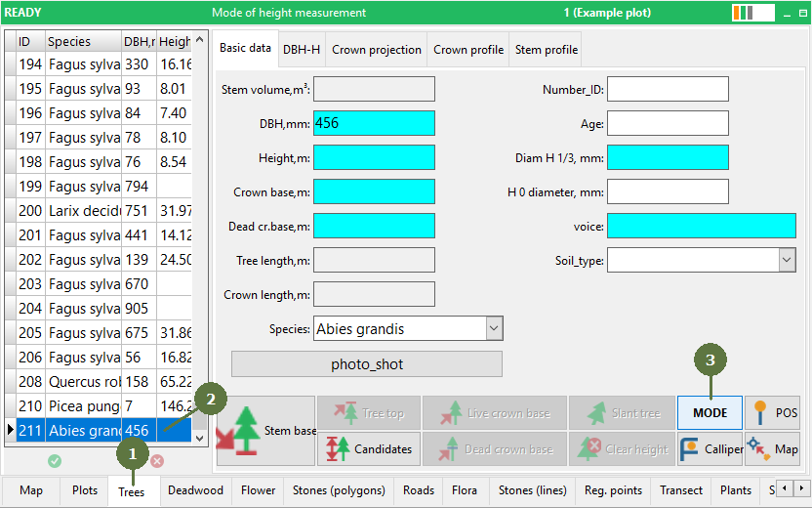The height and width of the screenshot is (508, 812).
Task: Click the Height,m input field
Action: (374, 157)
